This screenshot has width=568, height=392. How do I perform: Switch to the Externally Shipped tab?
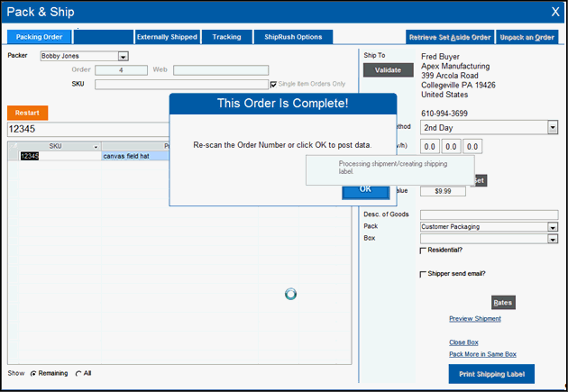tap(167, 37)
